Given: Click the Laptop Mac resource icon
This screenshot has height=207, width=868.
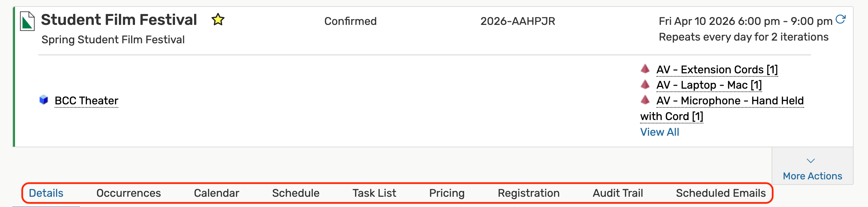Looking at the screenshot, I should tap(645, 84).
